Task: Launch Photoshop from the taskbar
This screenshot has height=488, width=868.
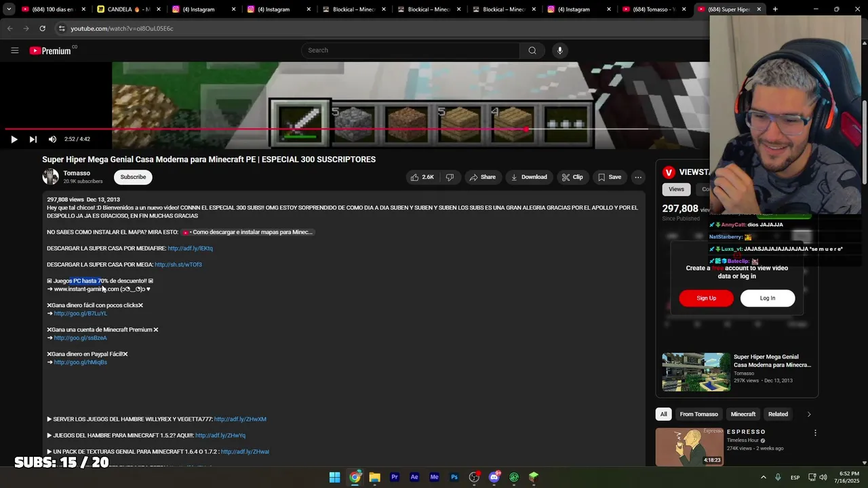Action: [454, 477]
